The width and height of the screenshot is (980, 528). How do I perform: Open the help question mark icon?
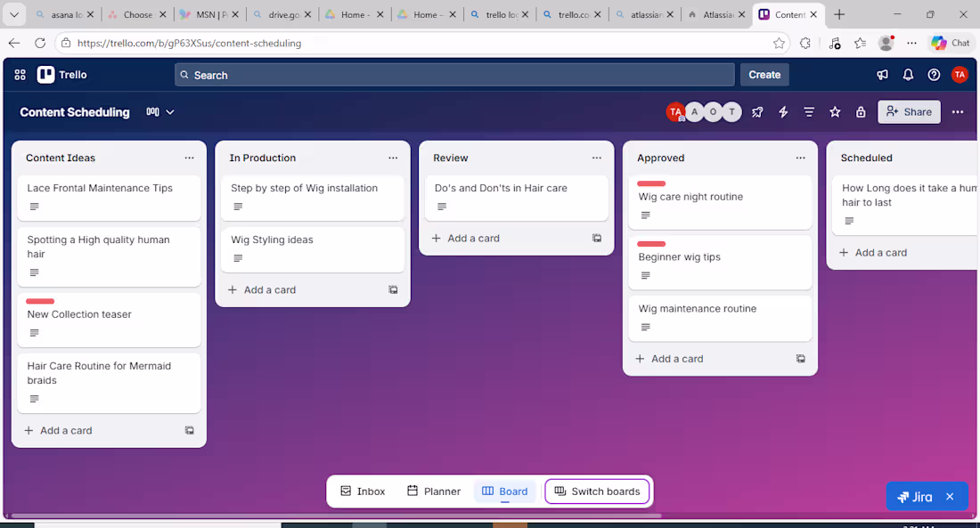click(x=934, y=75)
